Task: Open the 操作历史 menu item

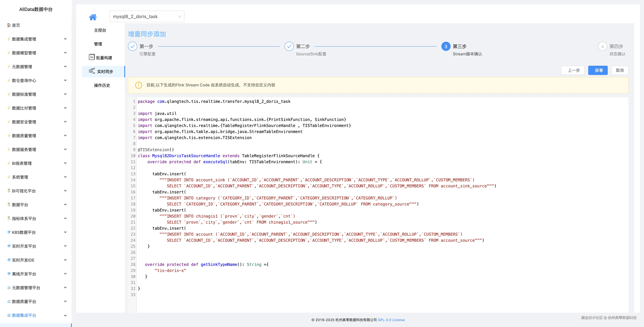Action: pos(102,86)
